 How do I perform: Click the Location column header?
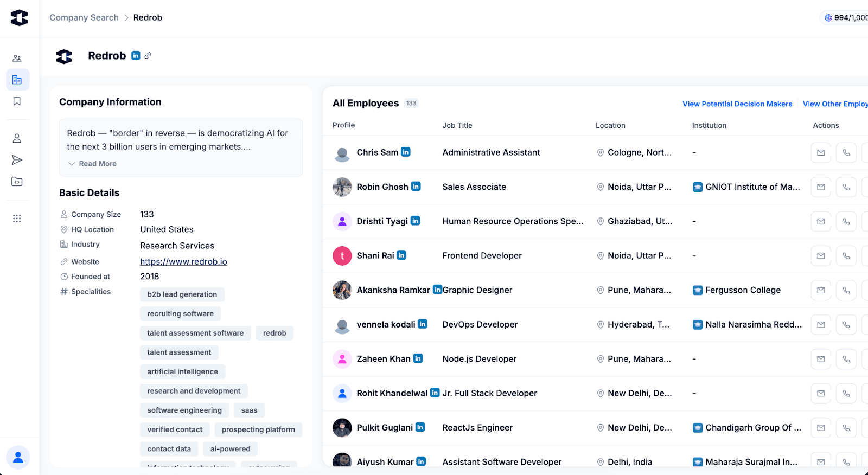[610, 125]
